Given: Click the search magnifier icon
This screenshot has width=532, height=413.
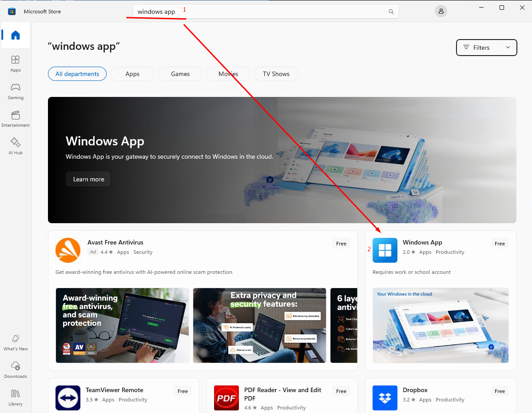Looking at the screenshot, I should coord(391,12).
